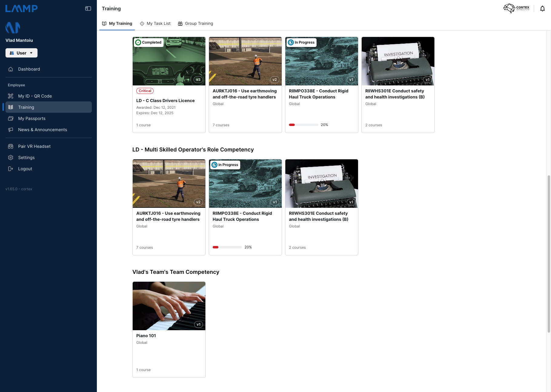Click the Training book icon in sidebar

pos(11,107)
